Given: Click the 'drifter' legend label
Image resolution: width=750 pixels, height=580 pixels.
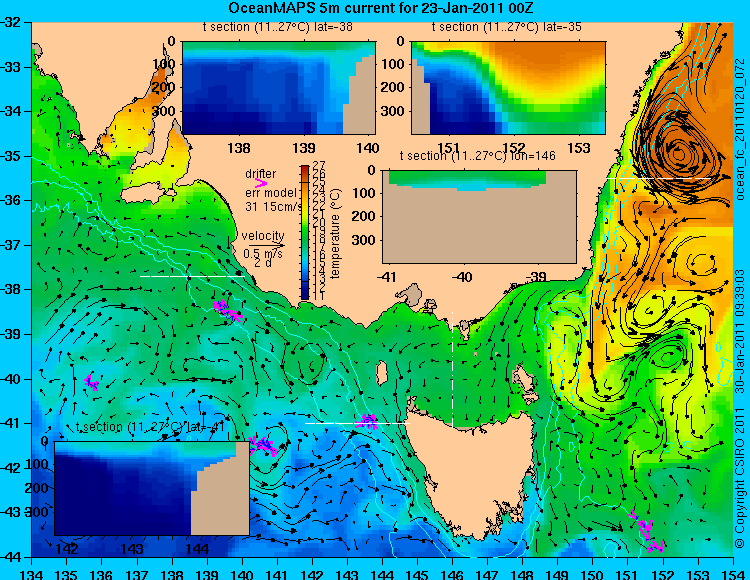Looking at the screenshot, I should pyautogui.click(x=261, y=174).
